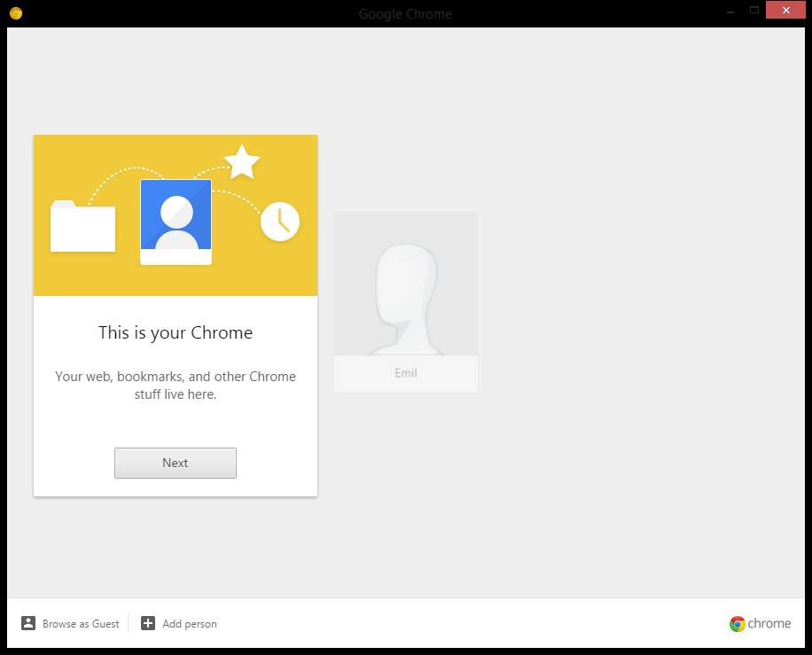Click the Next button
812x655 pixels.
(175, 463)
